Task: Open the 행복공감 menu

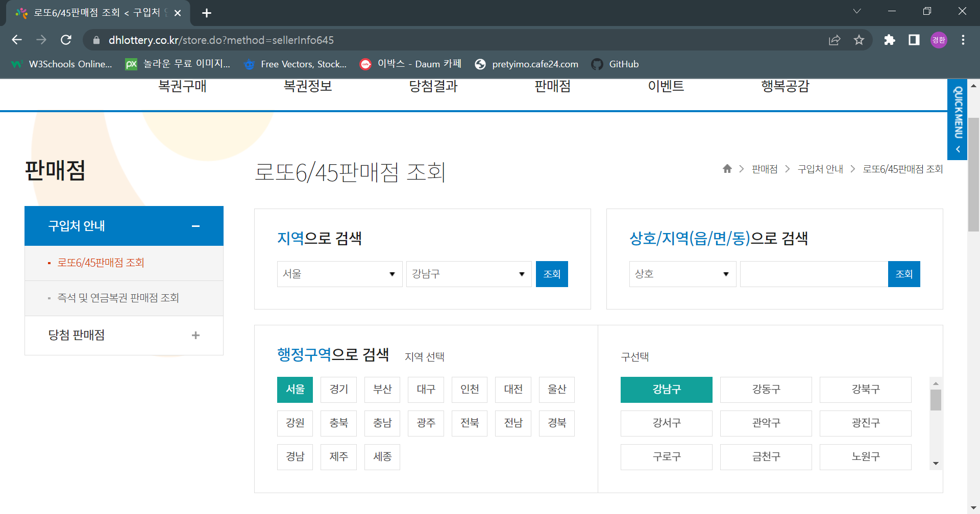Action: tap(786, 86)
